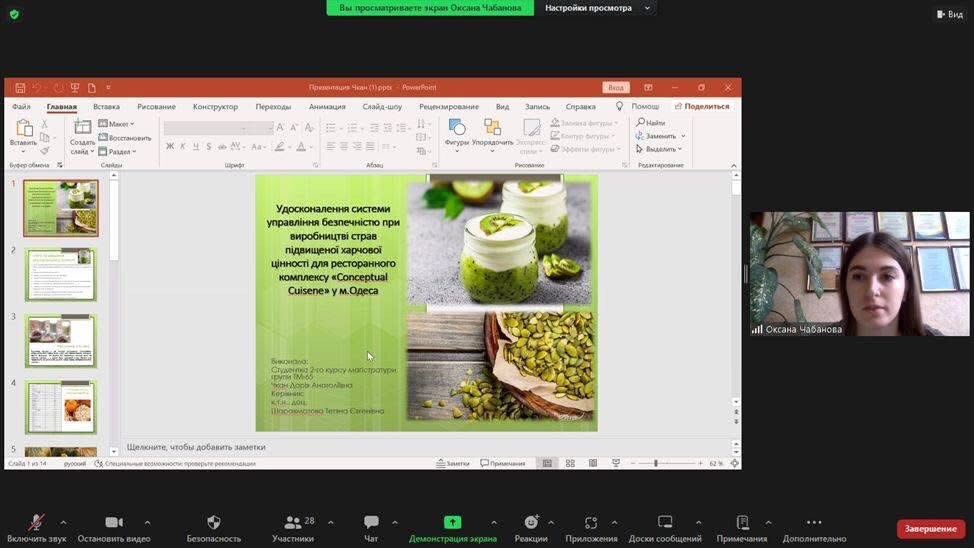Open the Безопасность shield icon
Viewport: 974px width, 548px height.
coord(213,523)
